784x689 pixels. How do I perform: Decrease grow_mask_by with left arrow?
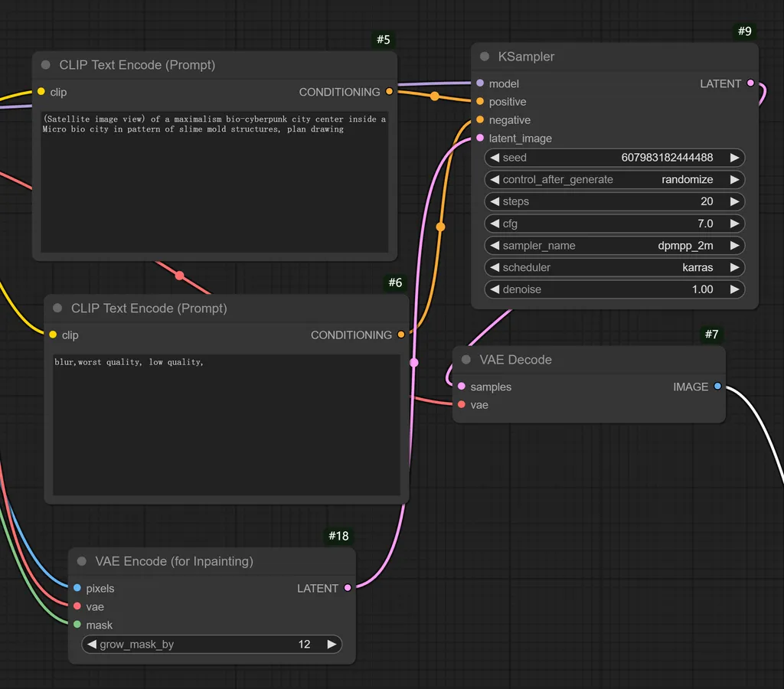tap(92, 645)
